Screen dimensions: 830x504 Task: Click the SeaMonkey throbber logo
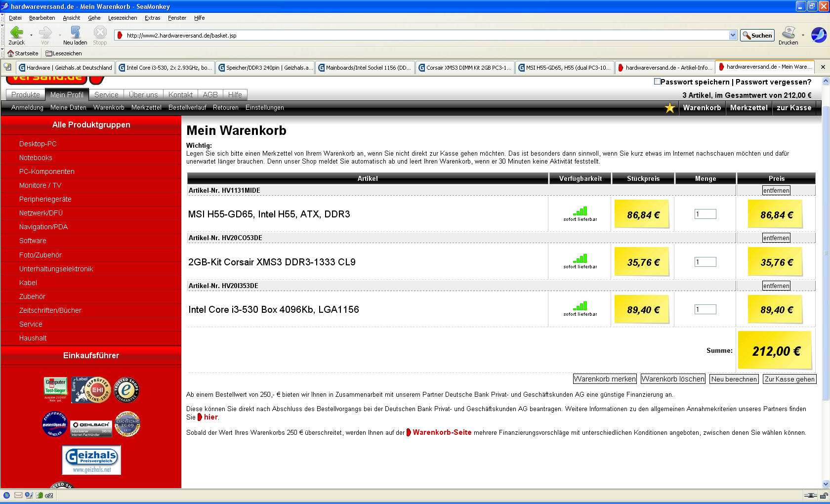pyautogui.click(x=819, y=35)
